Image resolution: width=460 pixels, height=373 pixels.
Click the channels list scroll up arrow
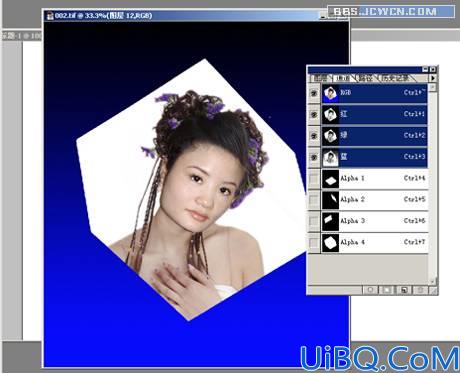pos(432,87)
